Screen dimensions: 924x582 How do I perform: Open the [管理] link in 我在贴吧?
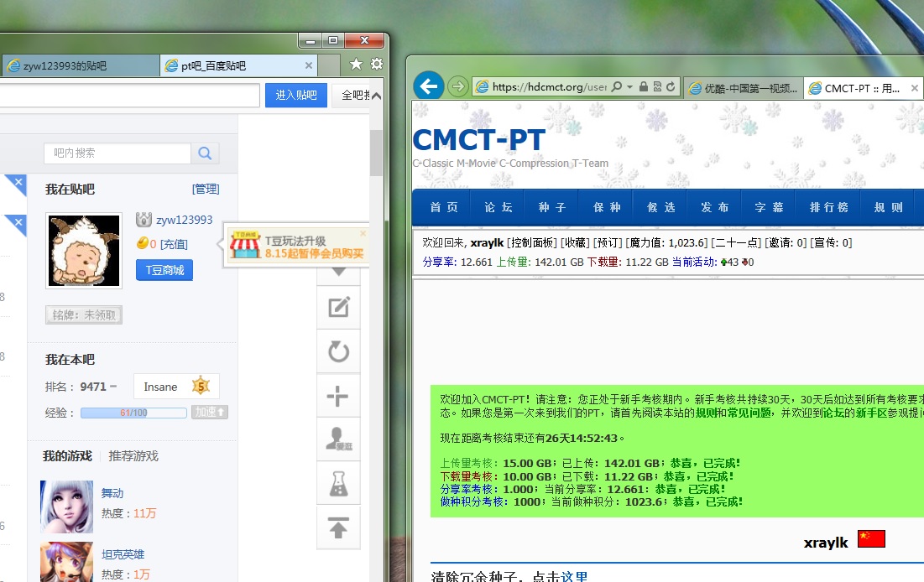[206, 189]
